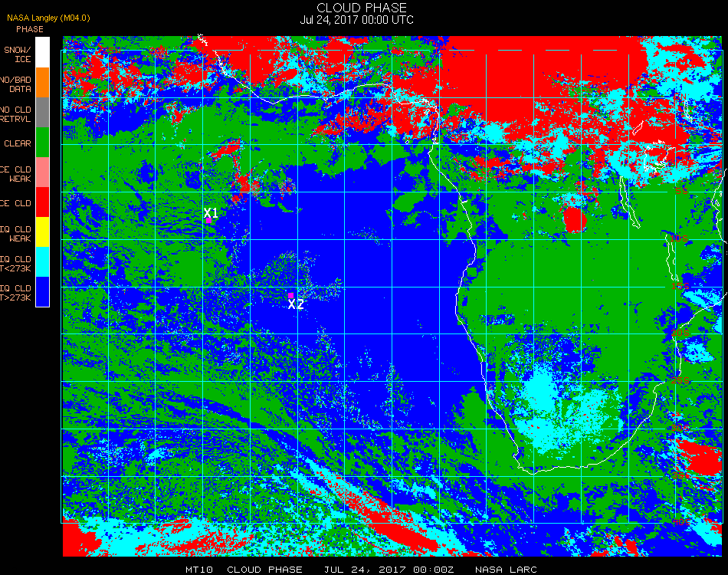Click the 25S latitude label

[680, 381]
